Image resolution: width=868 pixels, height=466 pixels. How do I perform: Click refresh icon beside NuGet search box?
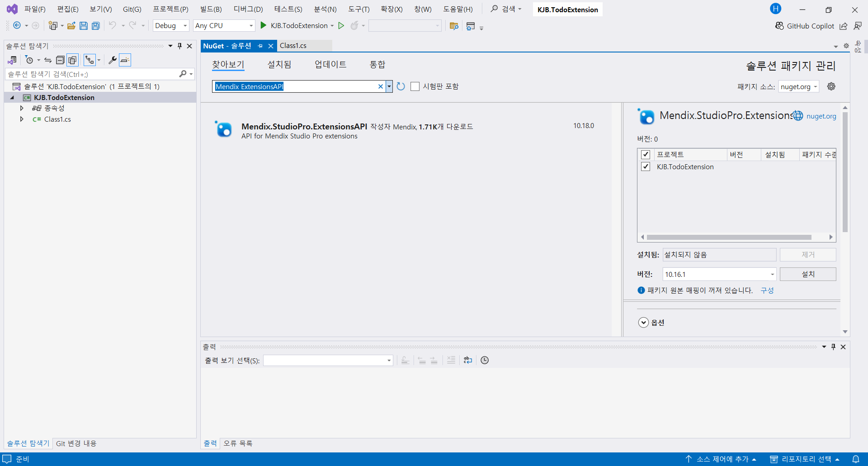[401, 86]
